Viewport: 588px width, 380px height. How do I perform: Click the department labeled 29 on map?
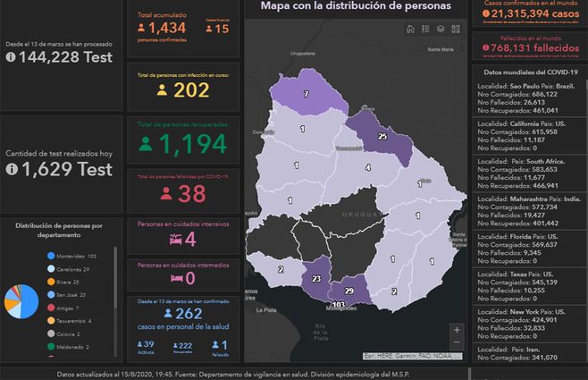click(x=349, y=292)
